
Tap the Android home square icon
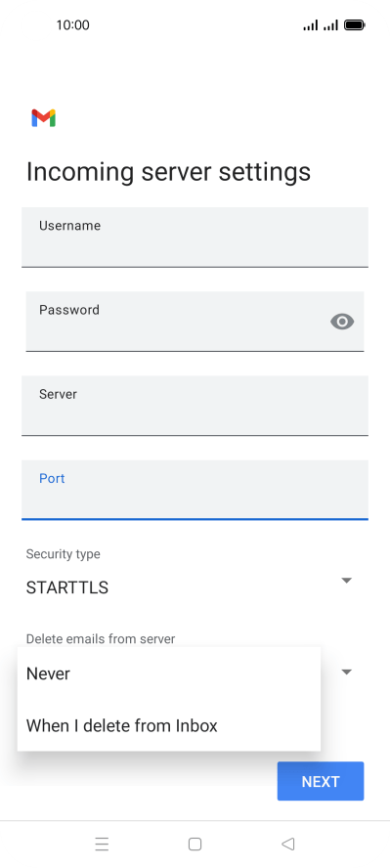195,844
